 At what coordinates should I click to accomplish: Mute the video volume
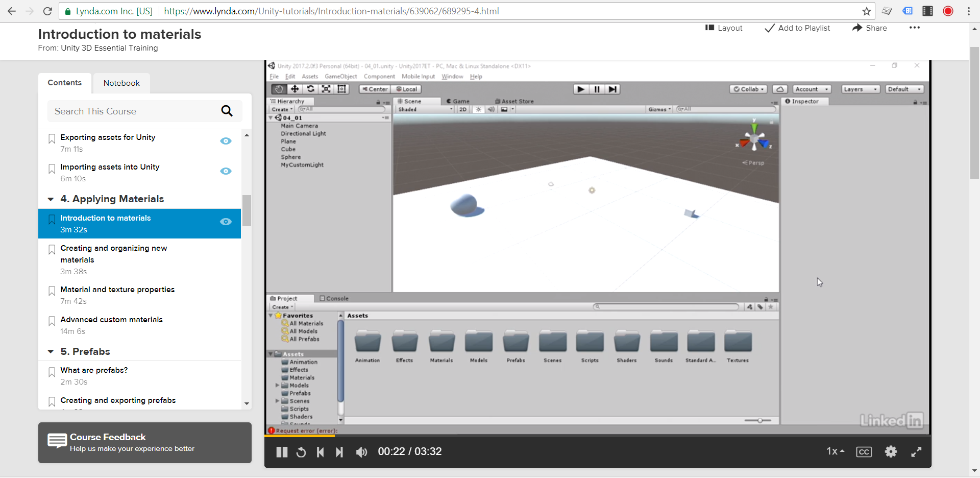[x=361, y=452]
